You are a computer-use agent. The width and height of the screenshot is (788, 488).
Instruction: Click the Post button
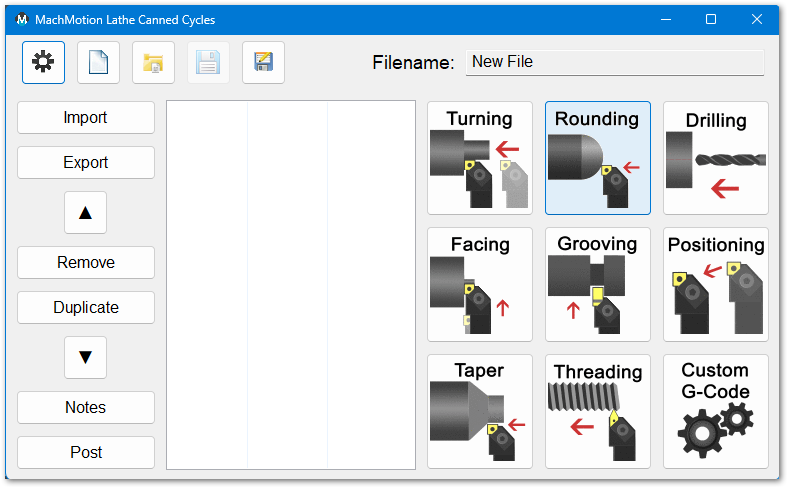coord(86,452)
